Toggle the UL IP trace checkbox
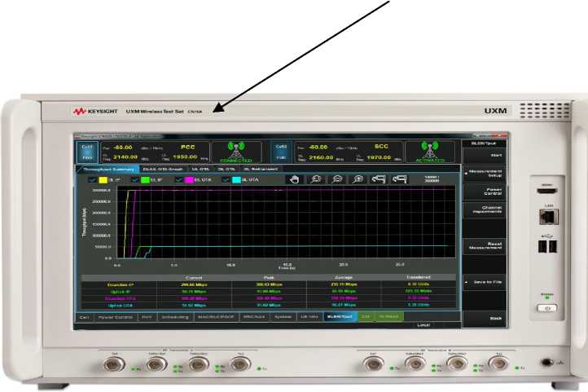This screenshot has height=392, width=588. [136, 180]
